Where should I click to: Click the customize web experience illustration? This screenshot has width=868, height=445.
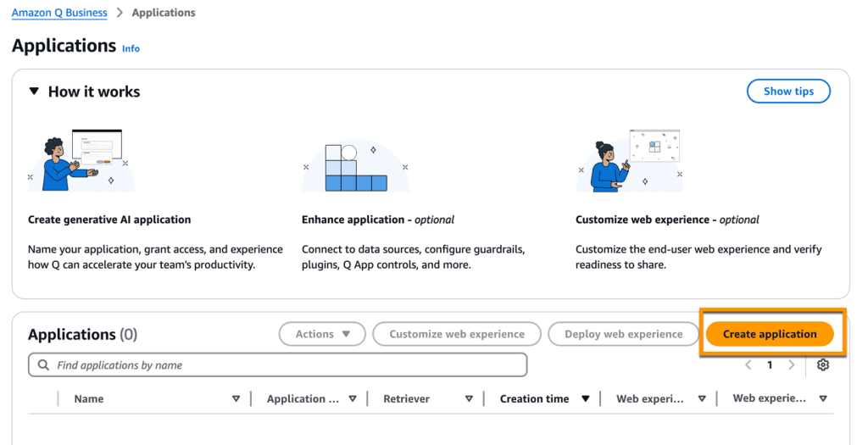coord(628,159)
